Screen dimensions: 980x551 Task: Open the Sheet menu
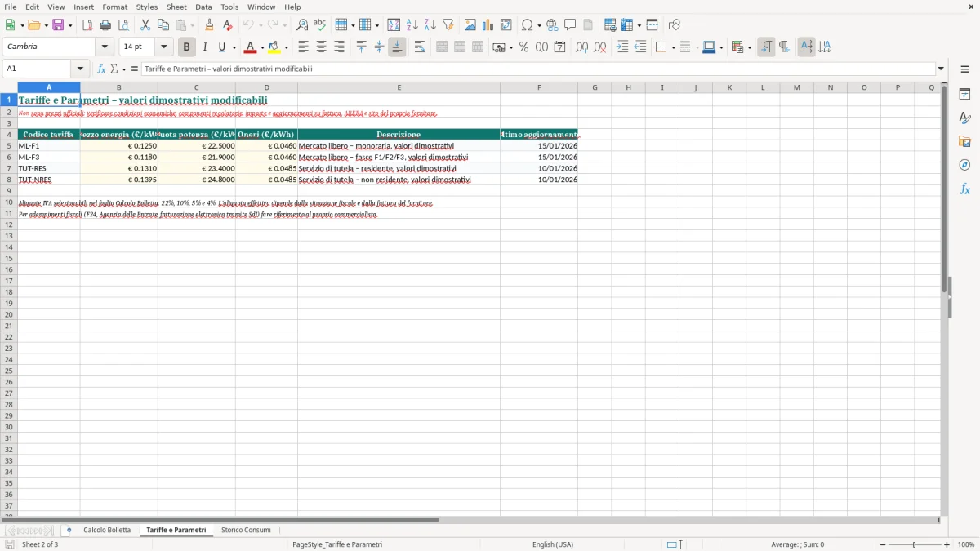[176, 7]
